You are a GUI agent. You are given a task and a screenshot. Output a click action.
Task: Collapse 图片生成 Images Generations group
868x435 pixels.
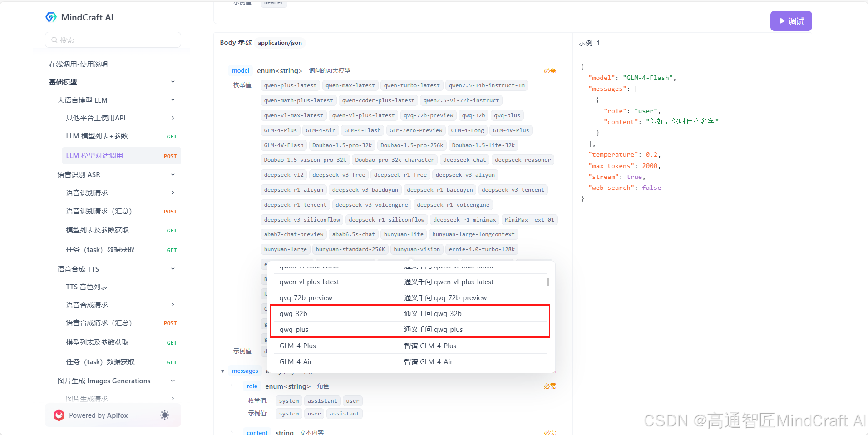pos(173,381)
